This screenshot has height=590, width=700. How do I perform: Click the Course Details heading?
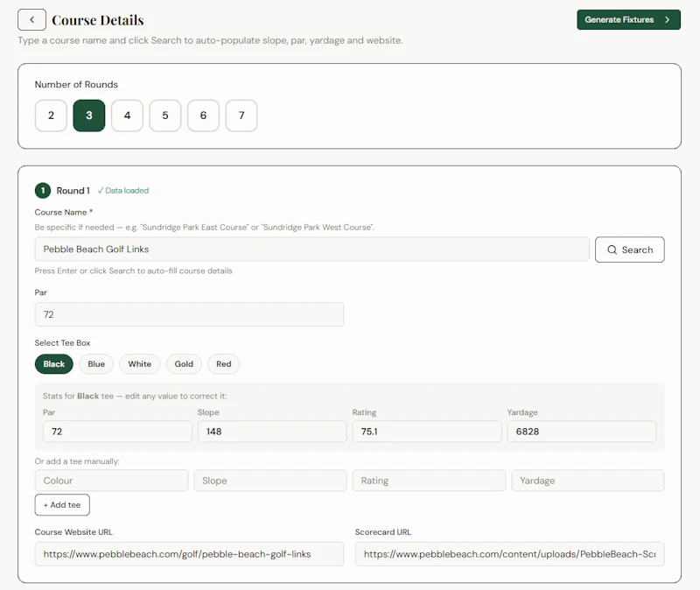point(98,20)
